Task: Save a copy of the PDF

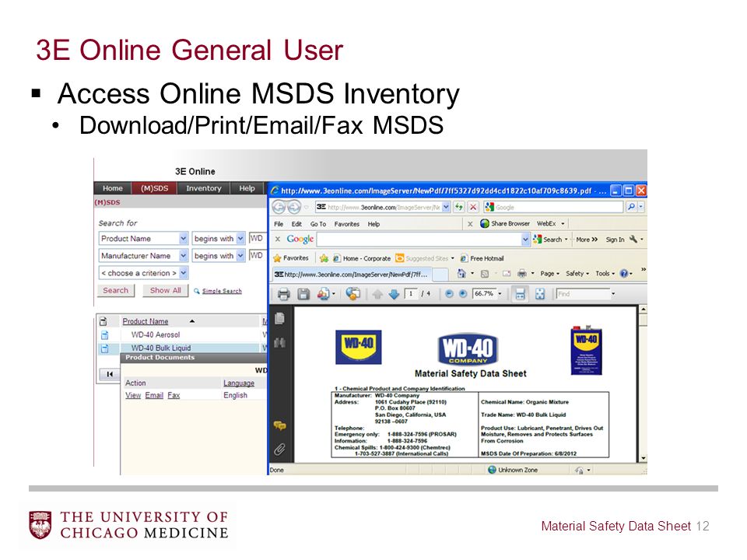Action: point(303,294)
